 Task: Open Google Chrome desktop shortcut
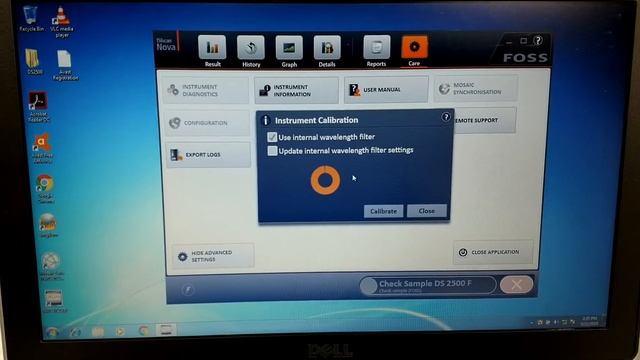coord(45,189)
